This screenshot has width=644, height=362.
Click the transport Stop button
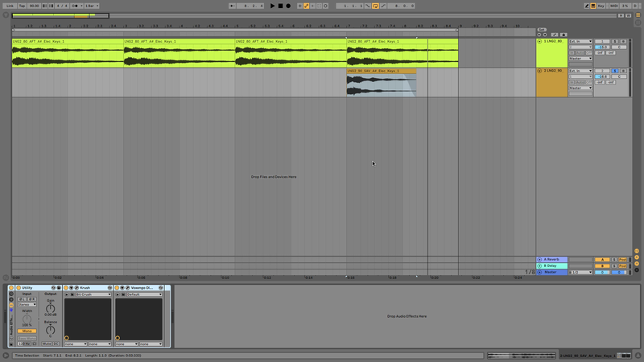pos(280,6)
